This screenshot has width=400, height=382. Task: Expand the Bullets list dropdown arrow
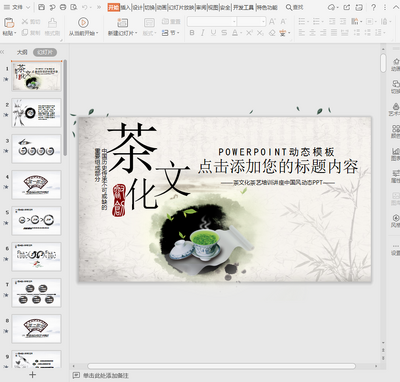point(308,22)
